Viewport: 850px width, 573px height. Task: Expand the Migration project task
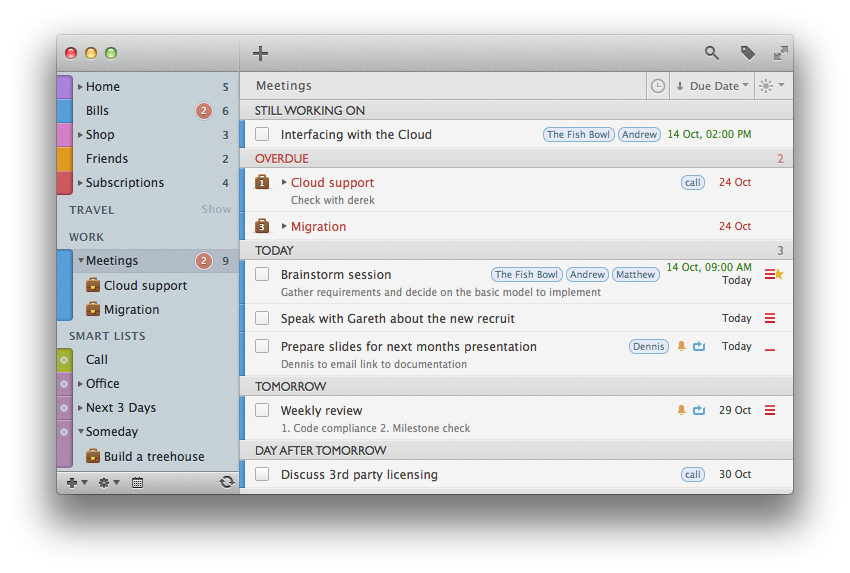coord(284,226)
